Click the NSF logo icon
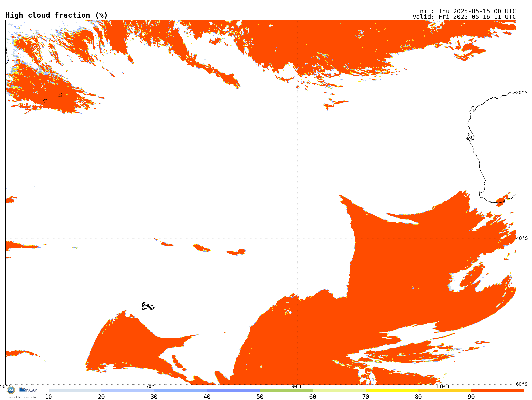This screenshot has width=532, height=400. [11, 390]
